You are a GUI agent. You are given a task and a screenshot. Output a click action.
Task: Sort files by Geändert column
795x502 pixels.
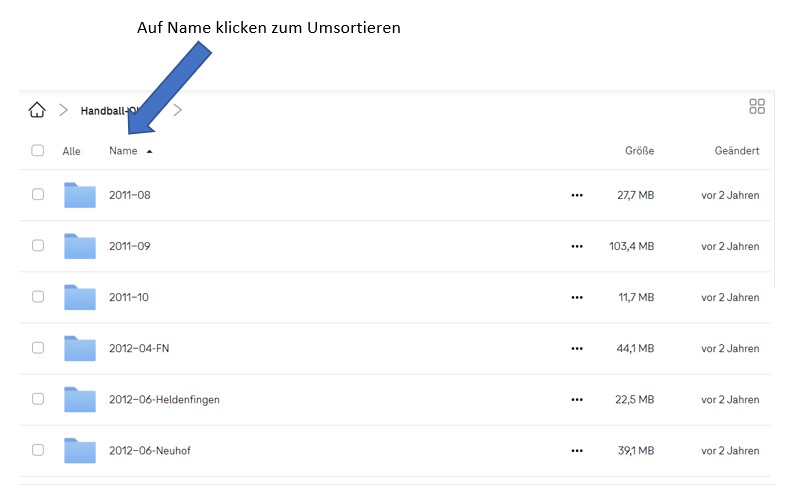(737, 151)
